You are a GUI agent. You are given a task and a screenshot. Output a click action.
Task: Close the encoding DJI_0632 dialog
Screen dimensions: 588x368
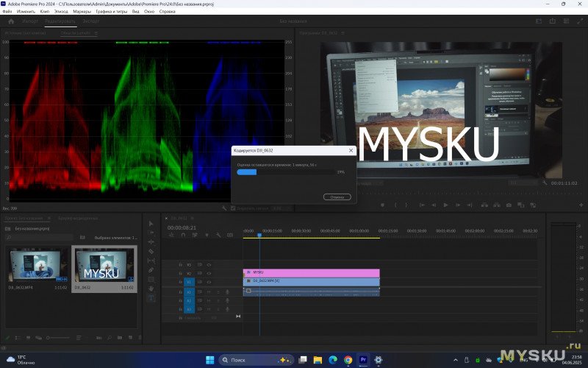(351, 150)
